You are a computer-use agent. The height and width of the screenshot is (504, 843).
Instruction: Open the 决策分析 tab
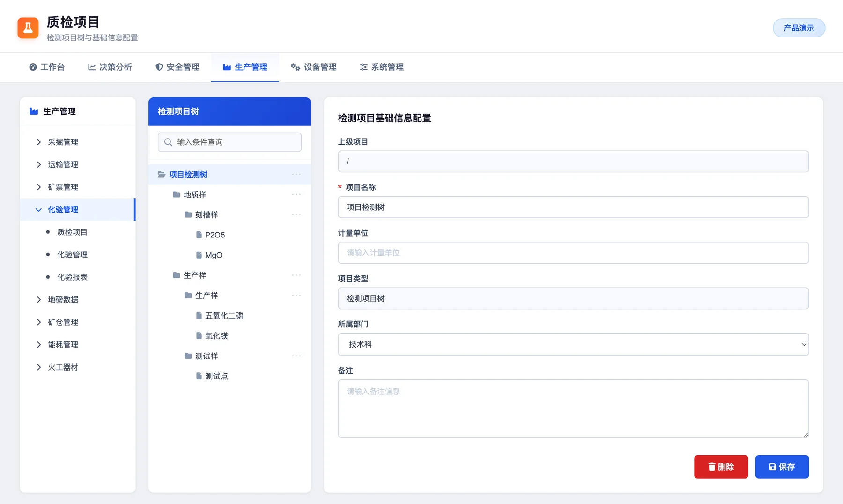pyautogui.click(x=110, y=67)
